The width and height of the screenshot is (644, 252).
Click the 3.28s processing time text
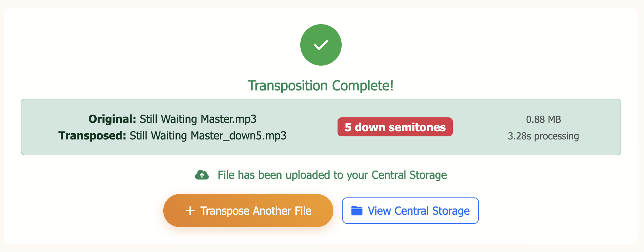(x=543, y=136)
